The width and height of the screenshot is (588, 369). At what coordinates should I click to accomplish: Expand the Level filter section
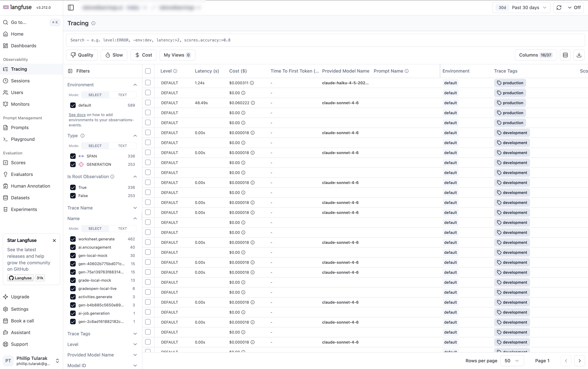135,344
